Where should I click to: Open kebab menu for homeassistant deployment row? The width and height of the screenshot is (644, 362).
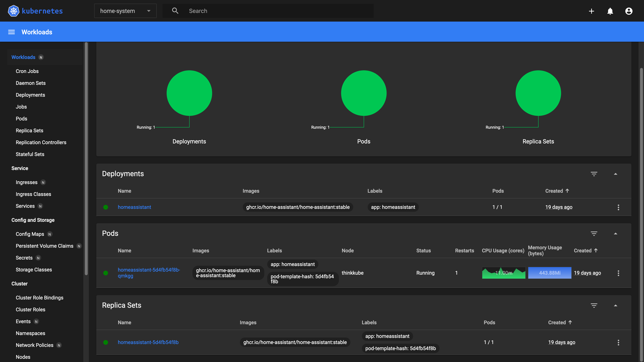tap(618, 207)
